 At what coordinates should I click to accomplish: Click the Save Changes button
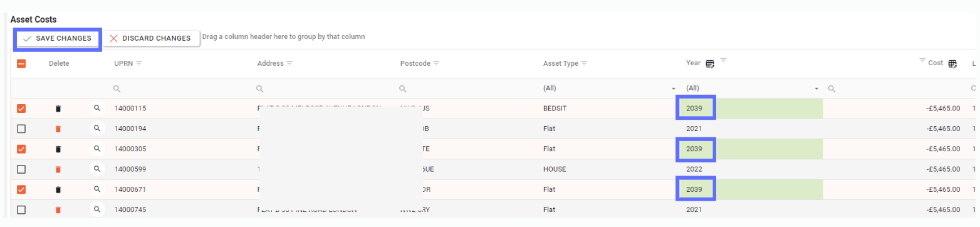click(x=57, y=39)
